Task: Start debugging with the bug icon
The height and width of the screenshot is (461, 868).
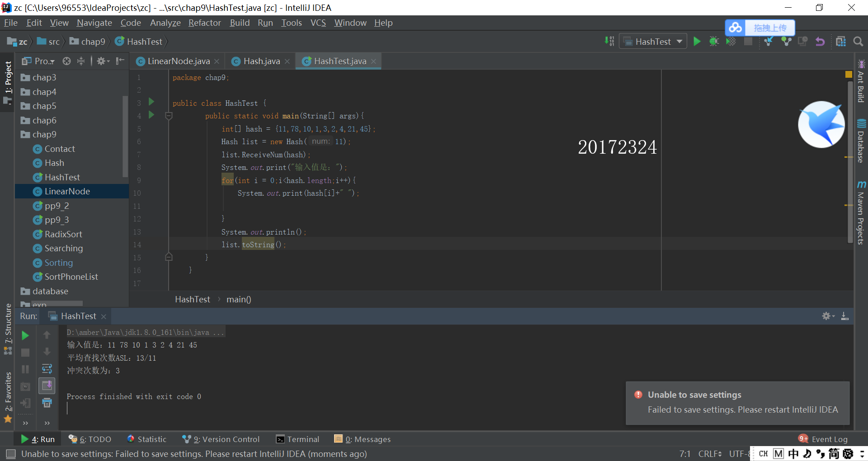Action: [714, 42]
